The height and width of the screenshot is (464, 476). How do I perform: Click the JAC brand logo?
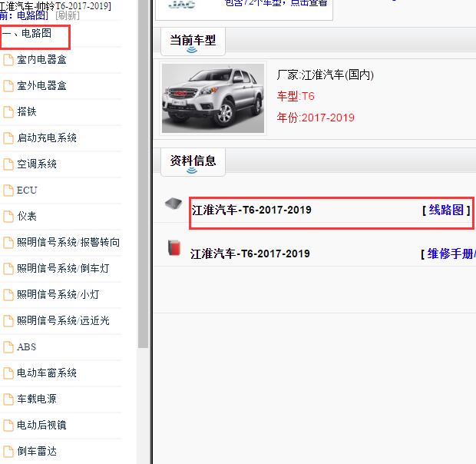(181, 5)
